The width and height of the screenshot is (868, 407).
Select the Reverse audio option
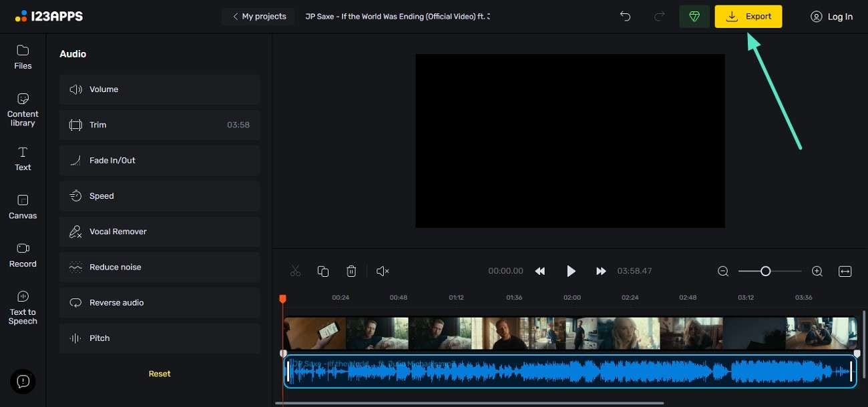160,302
